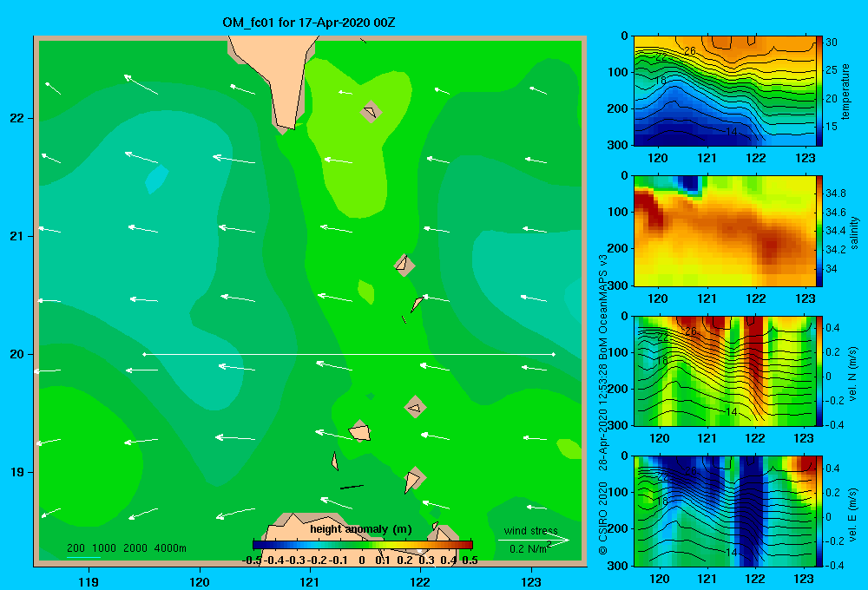Viewport: 868px width, 590px height.
Task: Click the '30' temperature scale value
Action: pos(832,42)
